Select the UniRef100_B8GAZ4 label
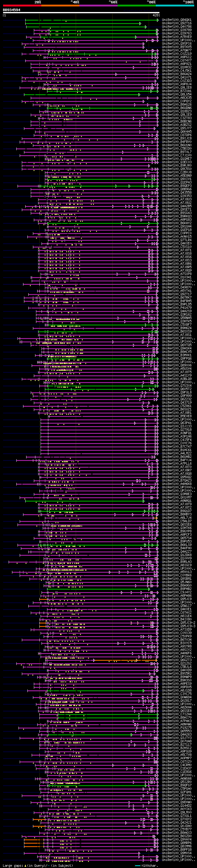This screenshot has width=197, height=868. pyautogui.click(x=176, y=74)
